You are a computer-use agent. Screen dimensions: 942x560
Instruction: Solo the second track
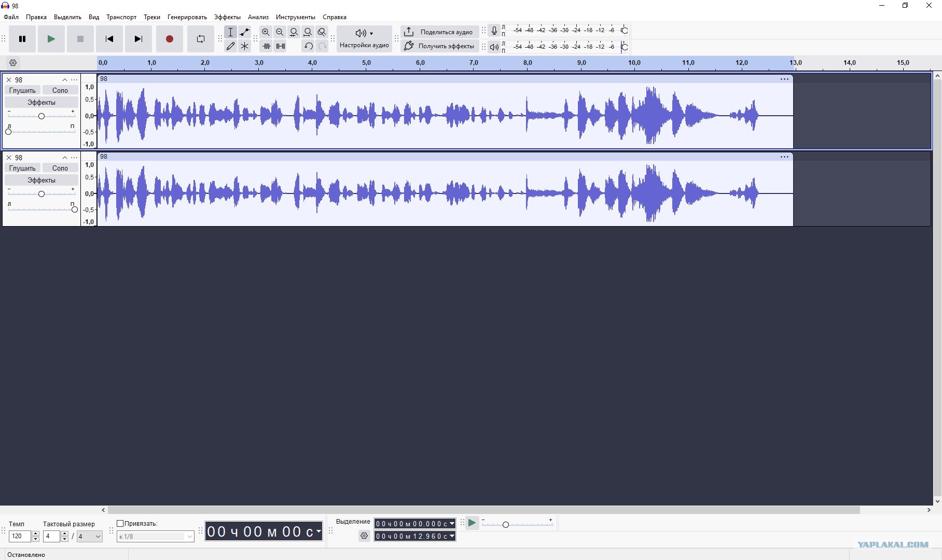(x=60, y=168)
